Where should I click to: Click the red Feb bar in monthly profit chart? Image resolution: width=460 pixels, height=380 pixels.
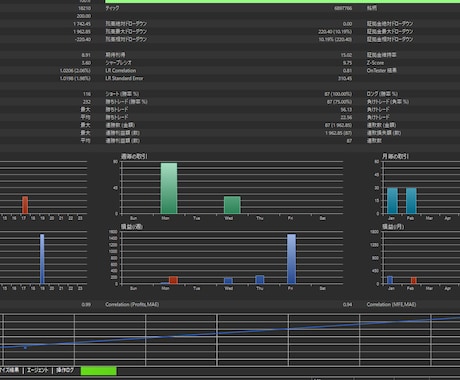[414, 281]
